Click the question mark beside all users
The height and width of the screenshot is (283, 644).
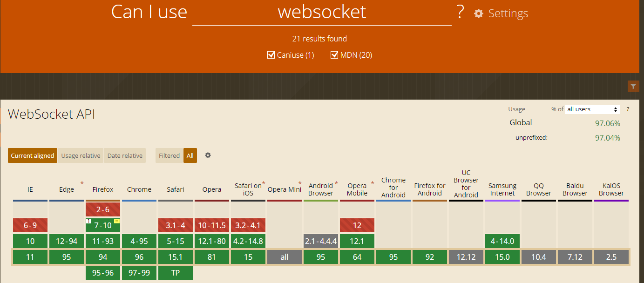[x=628, y=109]
